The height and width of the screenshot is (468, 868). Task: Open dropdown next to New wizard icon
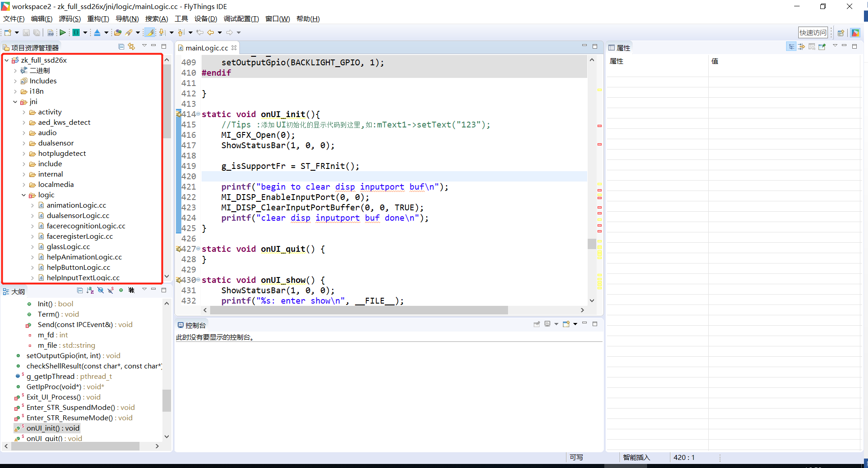click(17, 32)
